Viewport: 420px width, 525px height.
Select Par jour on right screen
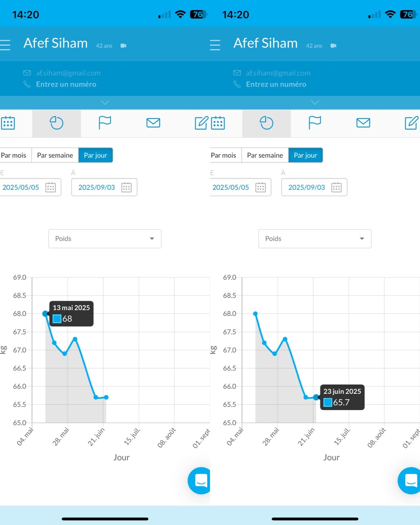click(306, 155)
